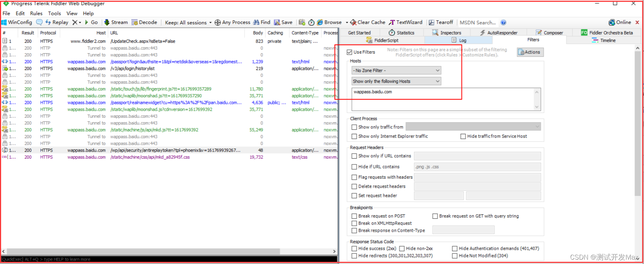Viewport: 644px width, 264px height.
Task: Click the screenshot camera icon
Action: tap(302, 22)
